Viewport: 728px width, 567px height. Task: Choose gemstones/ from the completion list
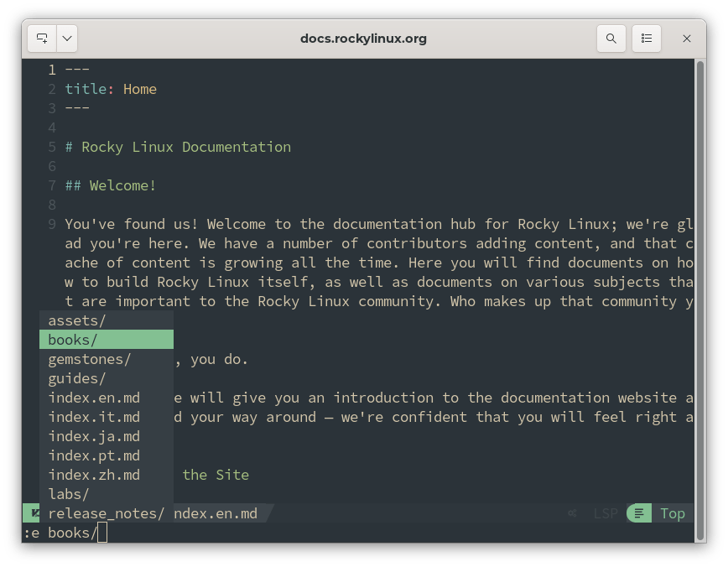pyautogui.click(x=107, y=359)
